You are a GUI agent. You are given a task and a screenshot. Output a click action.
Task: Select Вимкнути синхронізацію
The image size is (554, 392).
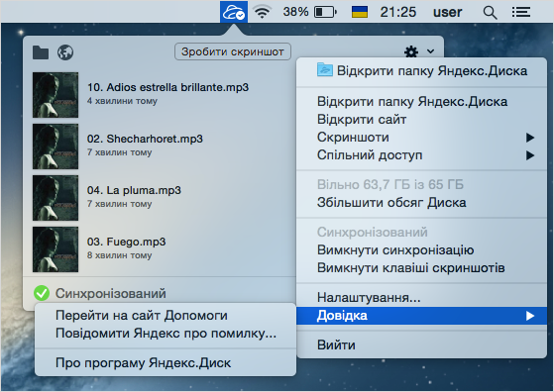pyautogui.click(x=421, y=250)
